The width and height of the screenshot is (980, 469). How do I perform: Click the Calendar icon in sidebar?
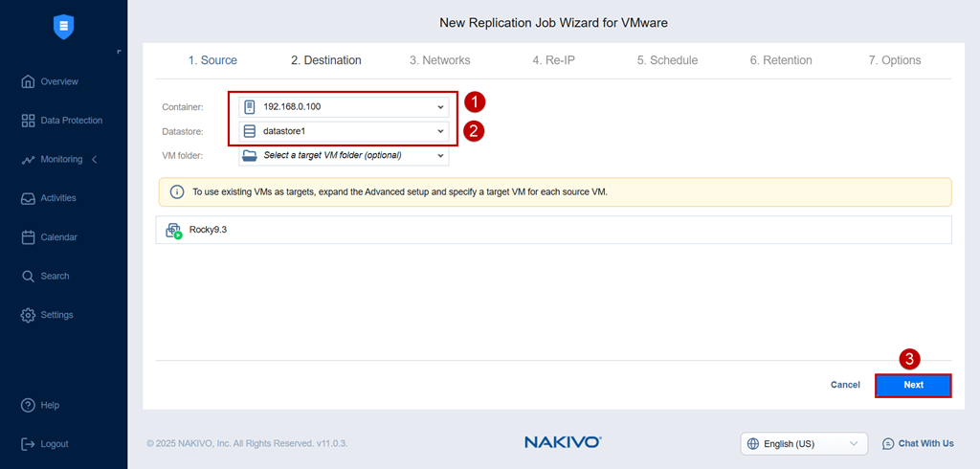pos(28,237)
